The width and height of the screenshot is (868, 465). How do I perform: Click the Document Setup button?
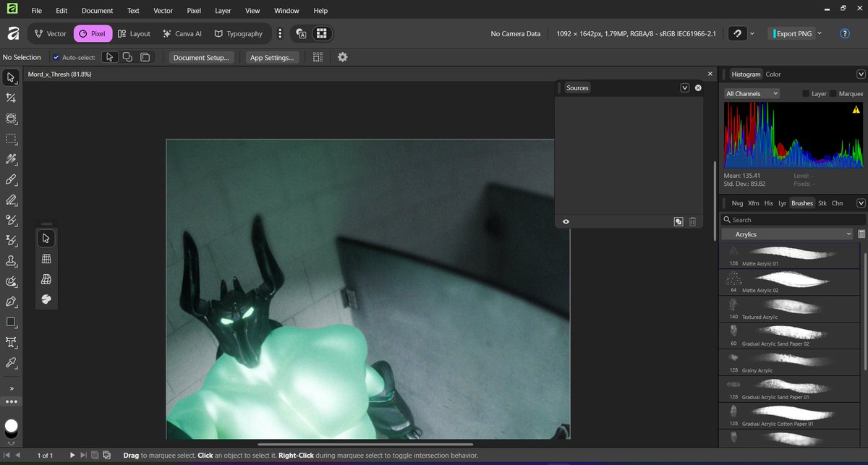(201, 57)
